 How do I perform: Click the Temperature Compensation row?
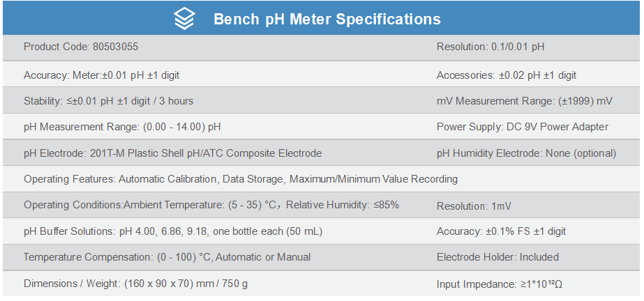167,258
